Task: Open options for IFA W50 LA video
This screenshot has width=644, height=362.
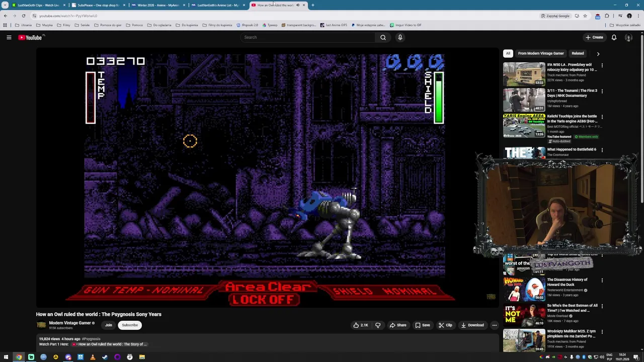Action: pos(602,65)
